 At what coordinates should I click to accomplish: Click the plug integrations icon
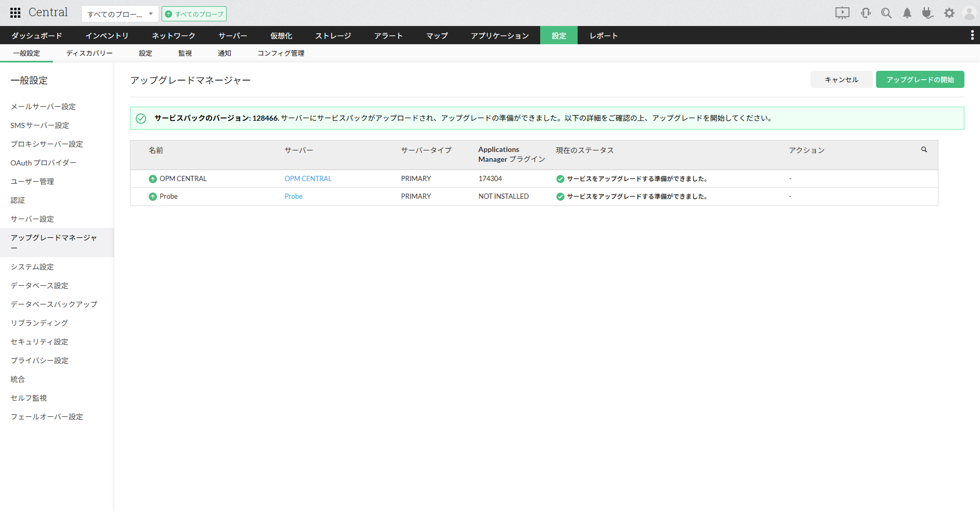[927, 13]
